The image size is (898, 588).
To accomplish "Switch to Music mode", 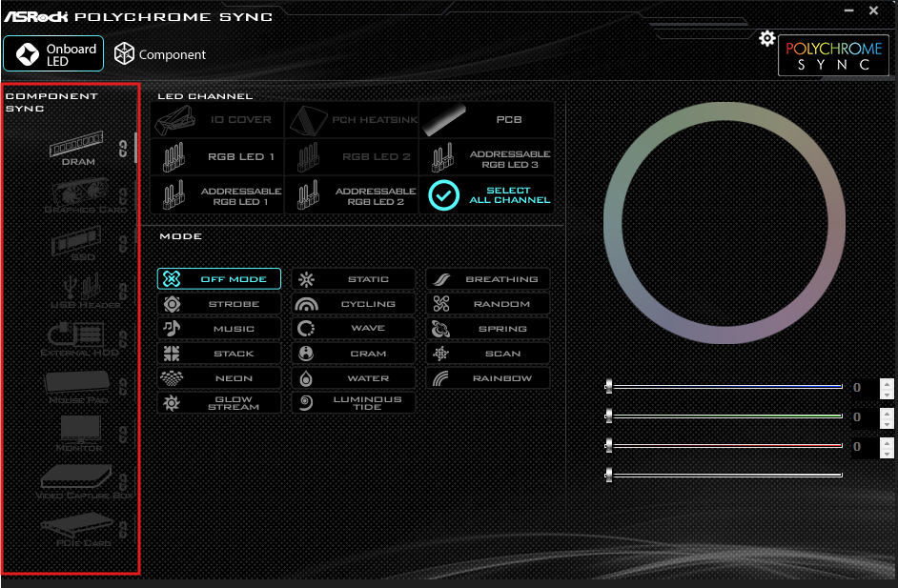I will (218, 329).
